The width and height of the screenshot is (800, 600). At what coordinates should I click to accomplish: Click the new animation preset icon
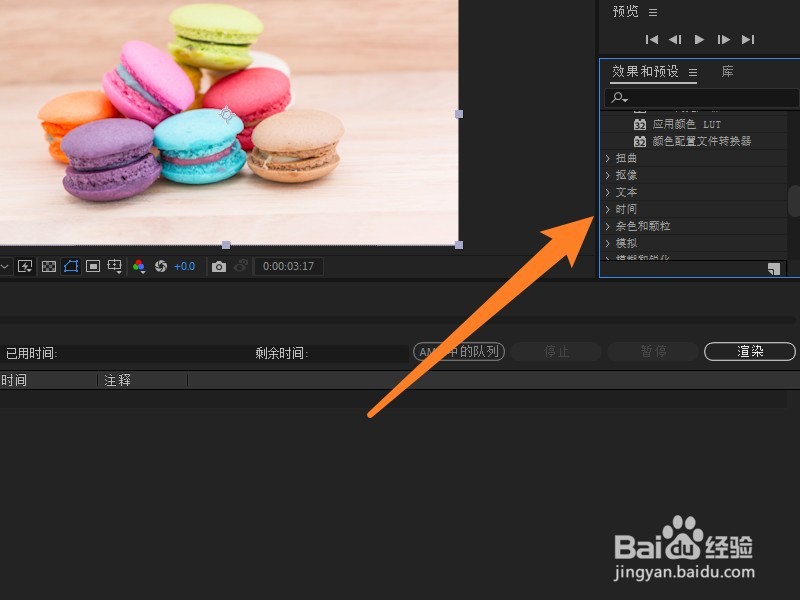click(774, 269)
